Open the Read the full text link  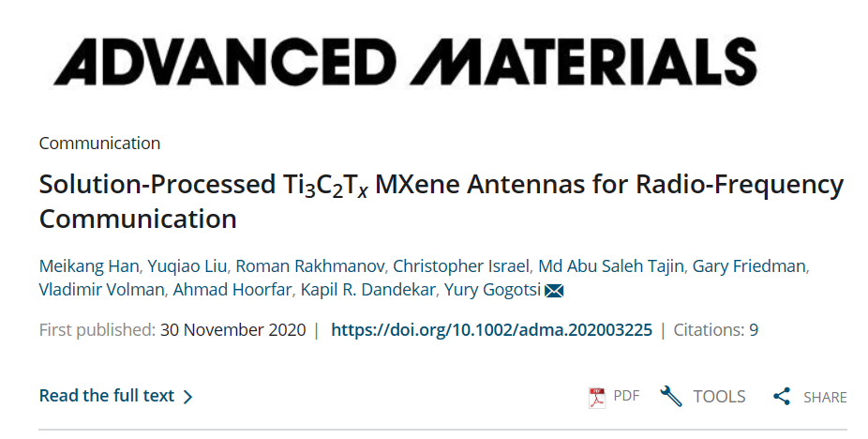pos(107,396)
